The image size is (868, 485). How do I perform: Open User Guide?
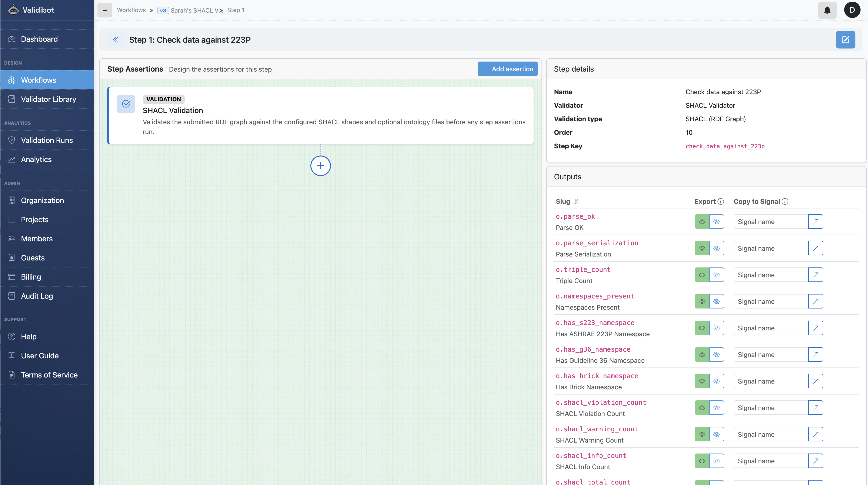coord(47,356)
